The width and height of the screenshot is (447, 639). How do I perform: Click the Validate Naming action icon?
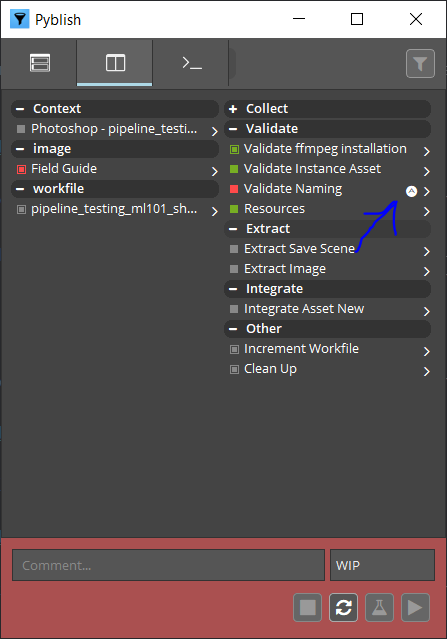412,191
